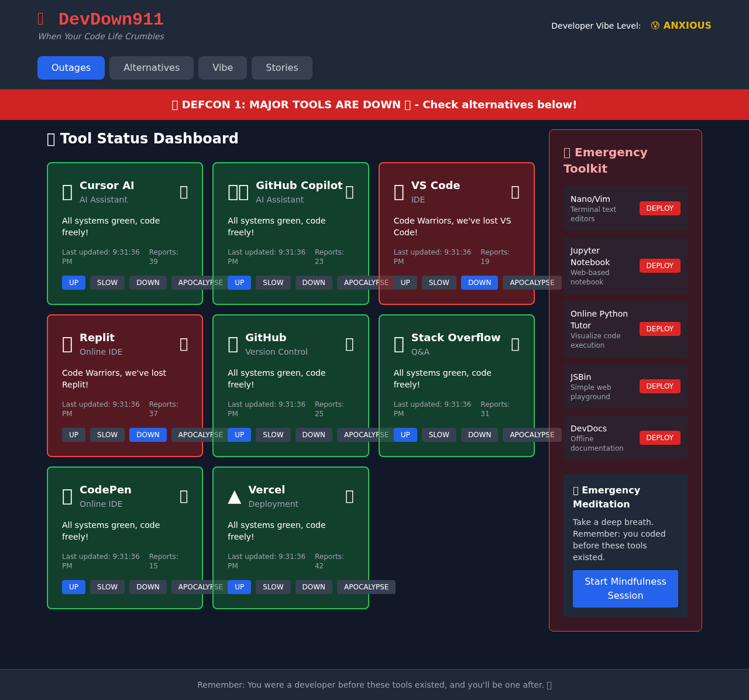Deploy Jupyter Notebook from the toolkit

660,266
